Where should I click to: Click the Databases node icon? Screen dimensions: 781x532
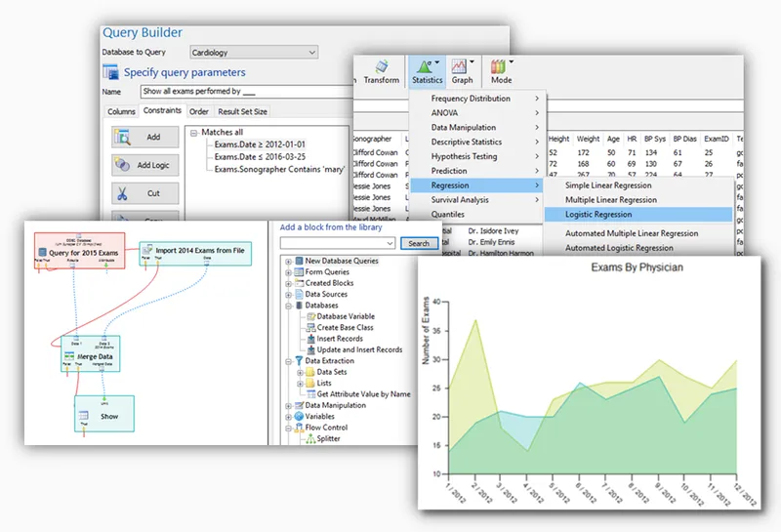[x=299, y=306]
